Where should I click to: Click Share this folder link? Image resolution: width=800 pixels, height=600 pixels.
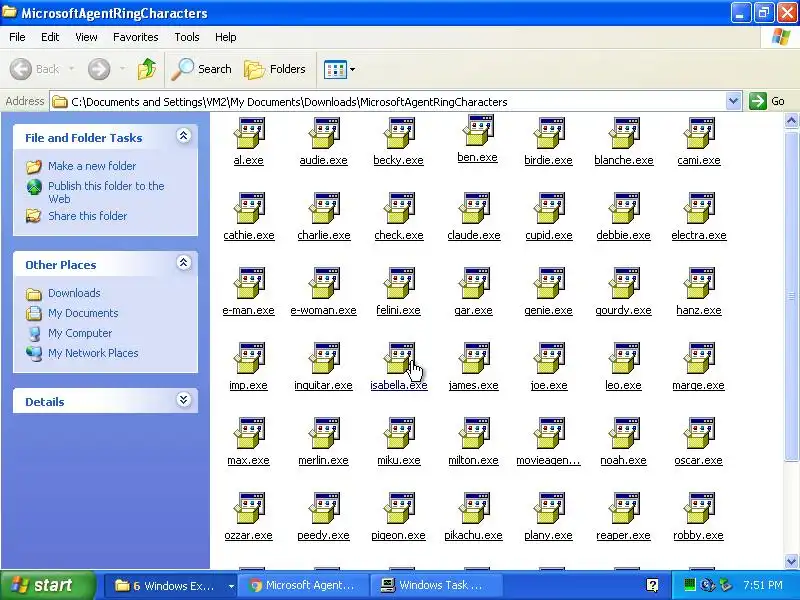coord(87,216)
